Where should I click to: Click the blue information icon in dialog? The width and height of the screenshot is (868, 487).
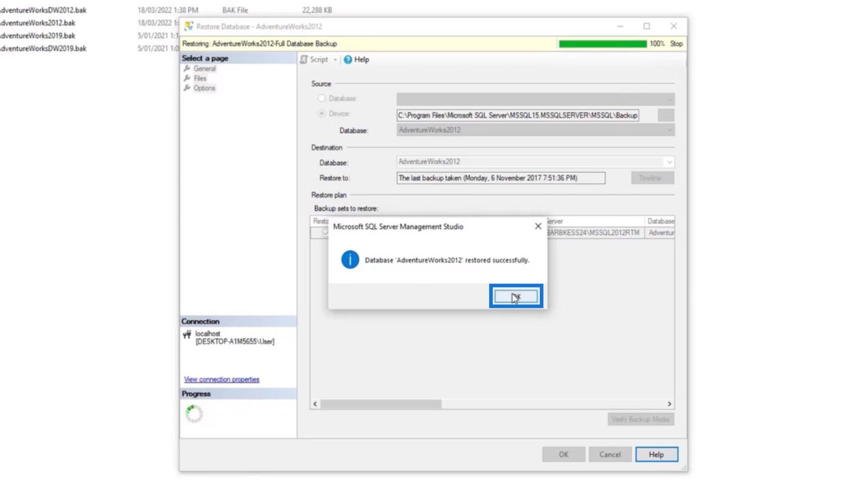coord(350,260)
